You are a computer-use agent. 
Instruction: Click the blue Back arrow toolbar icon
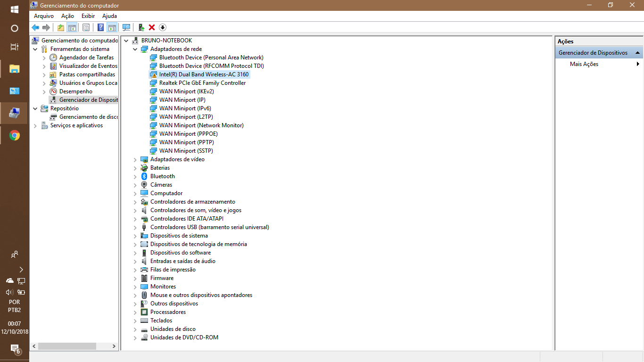coord(35,27)
